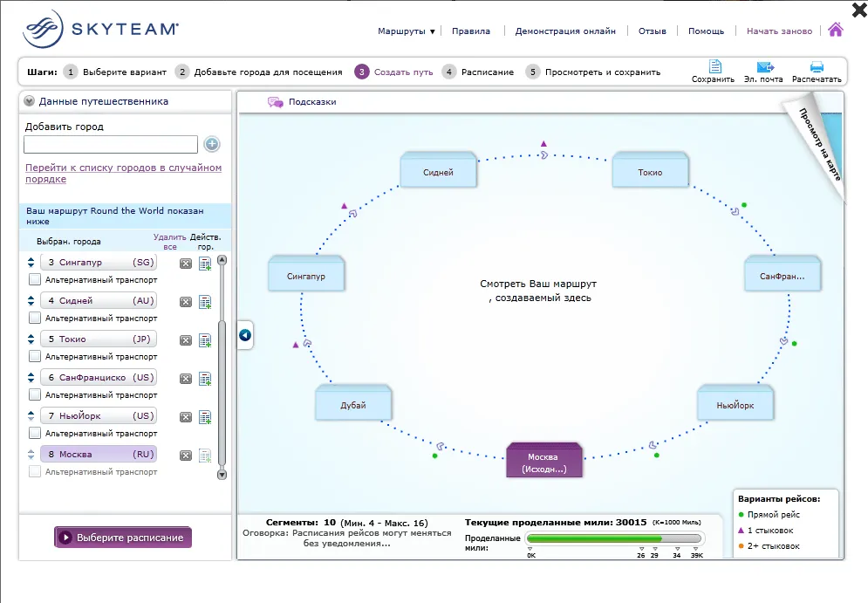Check alternative transport under Токио
The width and height of the screenshot is (868, 603).
(34, 356)
